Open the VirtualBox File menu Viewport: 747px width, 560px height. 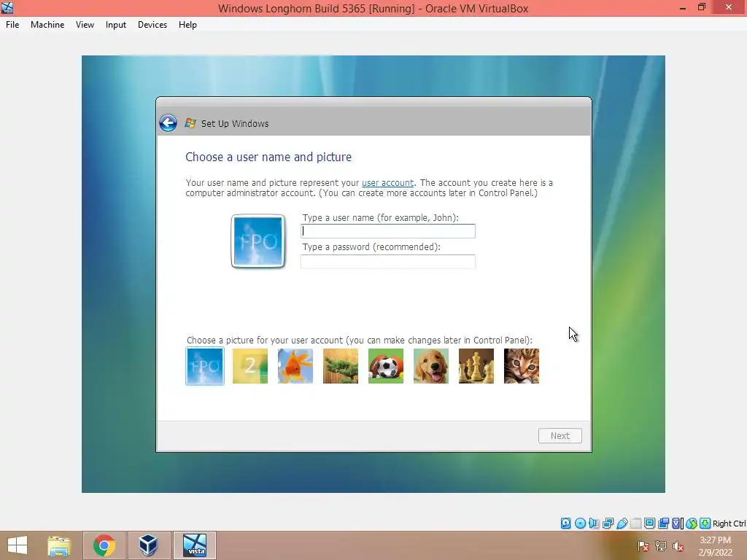click(x=12, y=25)
